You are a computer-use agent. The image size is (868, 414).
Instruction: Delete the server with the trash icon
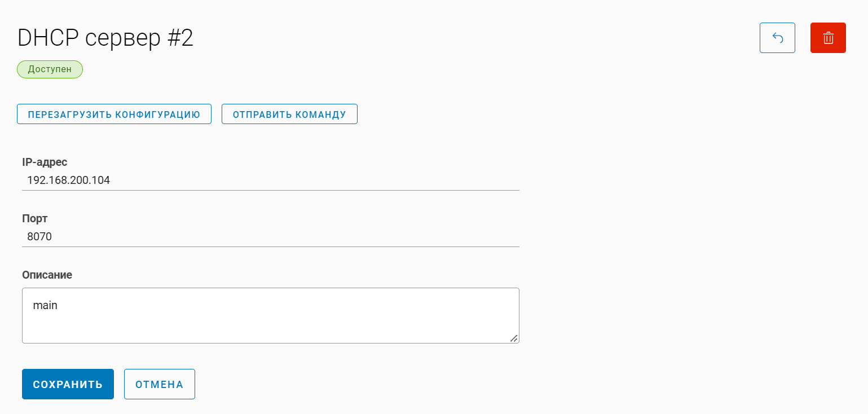[x=828, y=38]
